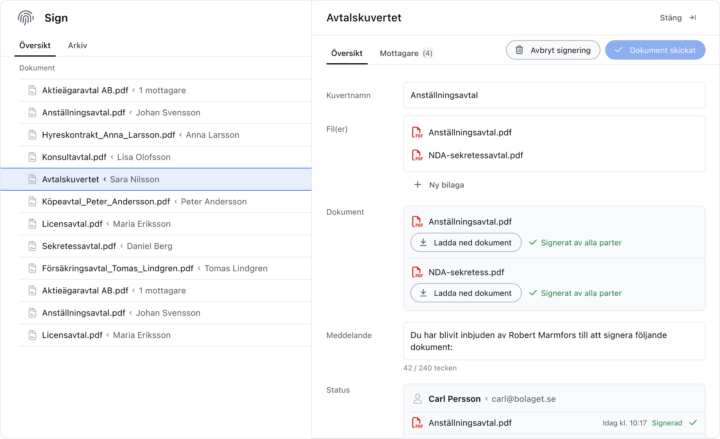Click the green check beside Anställningsavtal.pdf signed status
Screen dimensions: 720x439
[x=533, y=242]
